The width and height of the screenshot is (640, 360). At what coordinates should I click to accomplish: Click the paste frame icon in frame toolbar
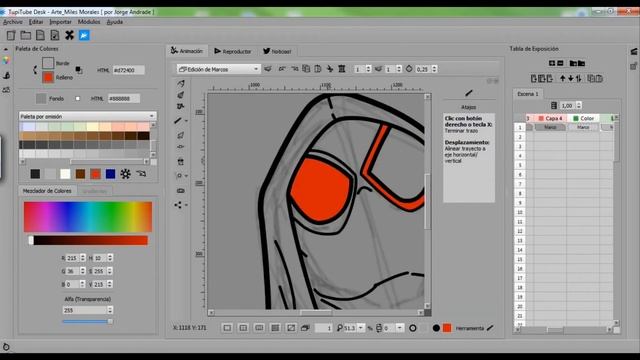pyautogui.click(x=318, y=69)
